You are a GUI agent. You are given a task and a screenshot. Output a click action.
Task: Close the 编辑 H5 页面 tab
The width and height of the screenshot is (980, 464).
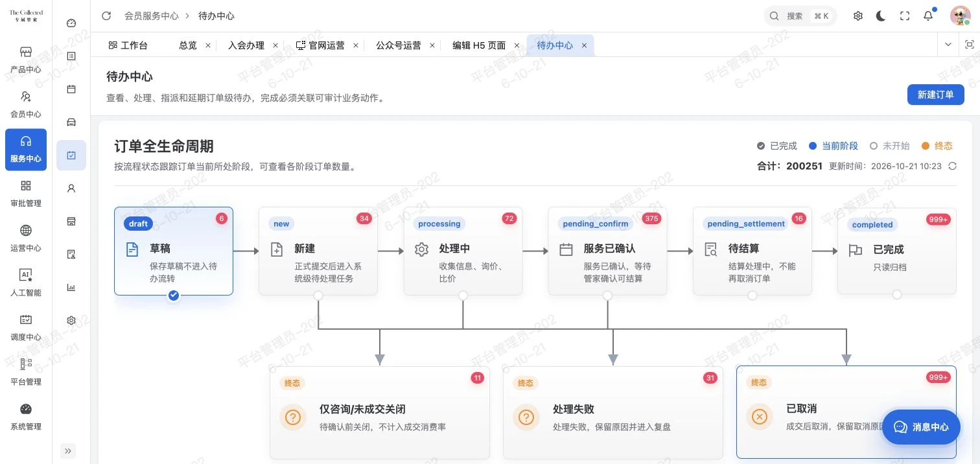[x=517, y=45]
